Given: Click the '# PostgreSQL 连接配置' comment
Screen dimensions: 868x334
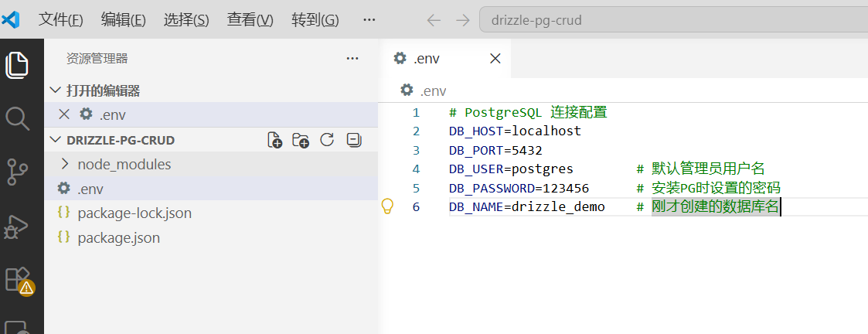Looking at the screenshot, I should [529, 113].
